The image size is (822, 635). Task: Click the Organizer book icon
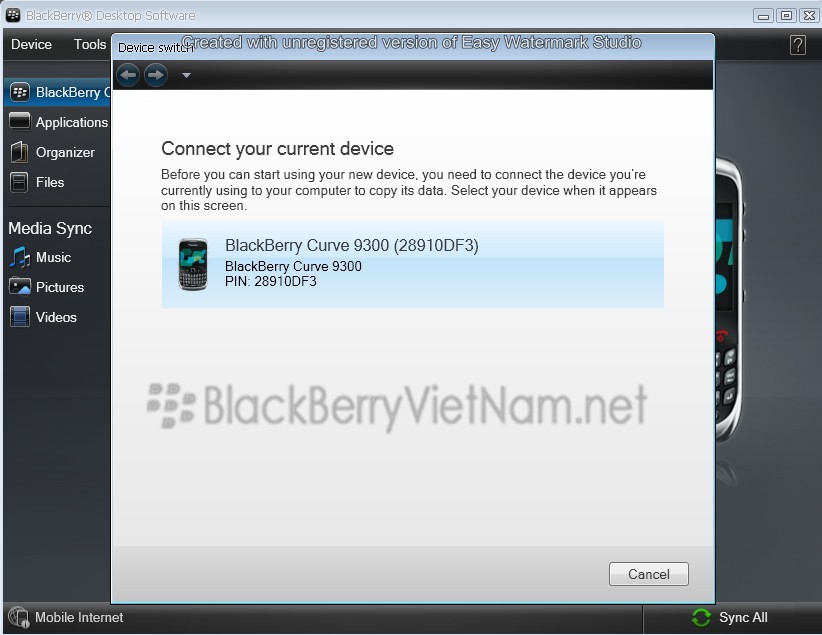19,152
